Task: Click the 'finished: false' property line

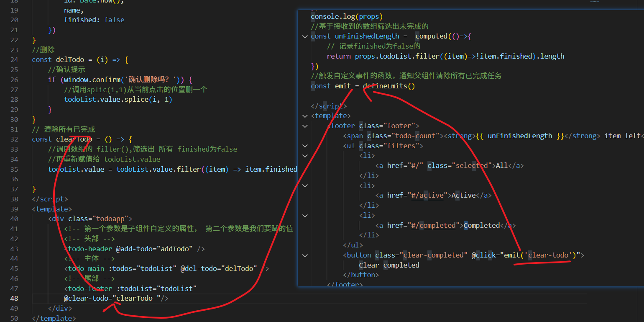Action: pyautogui.click(x=94, y=20)
